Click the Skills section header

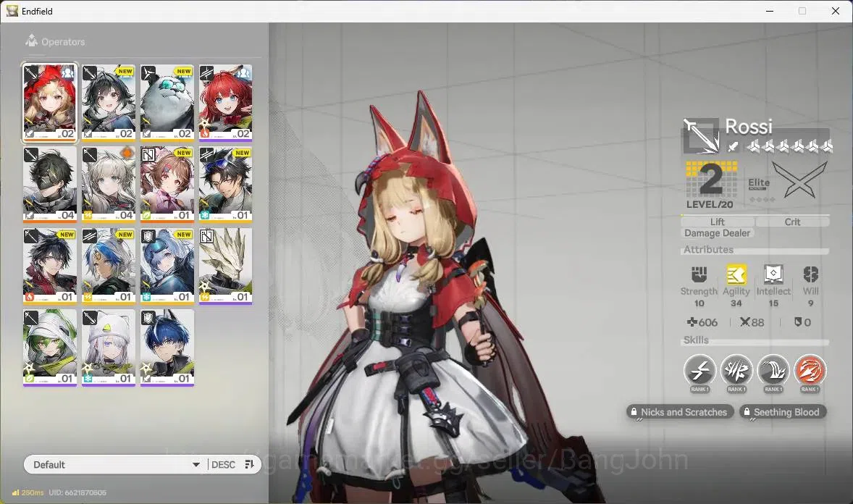tap(696, 340)
